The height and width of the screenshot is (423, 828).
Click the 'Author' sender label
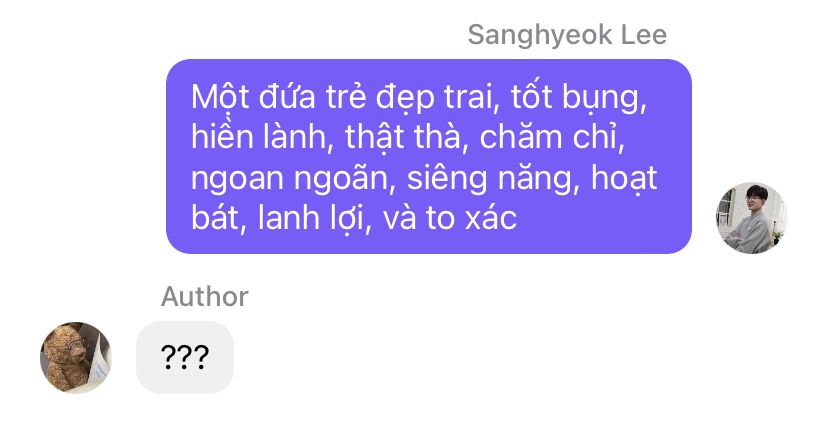pyautogui.click(x=205, y=297)
